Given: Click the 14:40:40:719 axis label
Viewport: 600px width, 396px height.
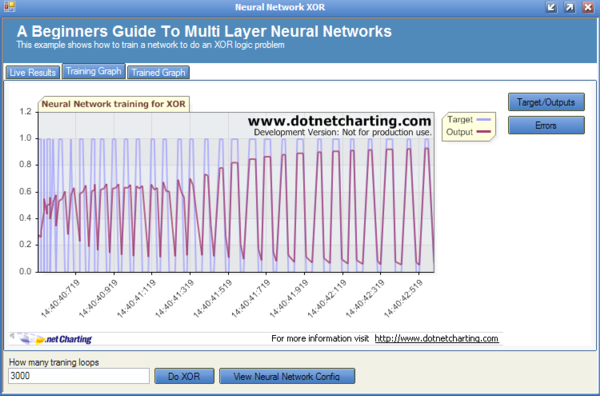Looking at the screenshot, I should coord(60,299).
